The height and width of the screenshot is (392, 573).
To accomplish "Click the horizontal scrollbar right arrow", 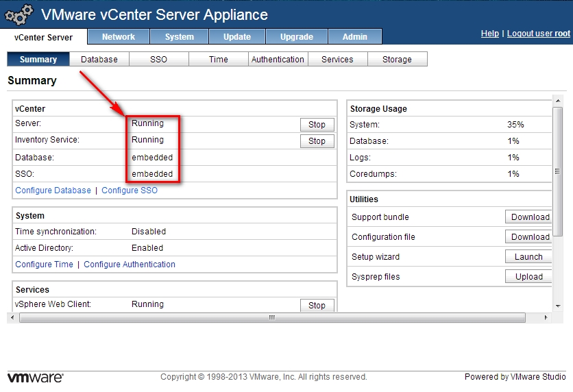I will coord(546,317).
